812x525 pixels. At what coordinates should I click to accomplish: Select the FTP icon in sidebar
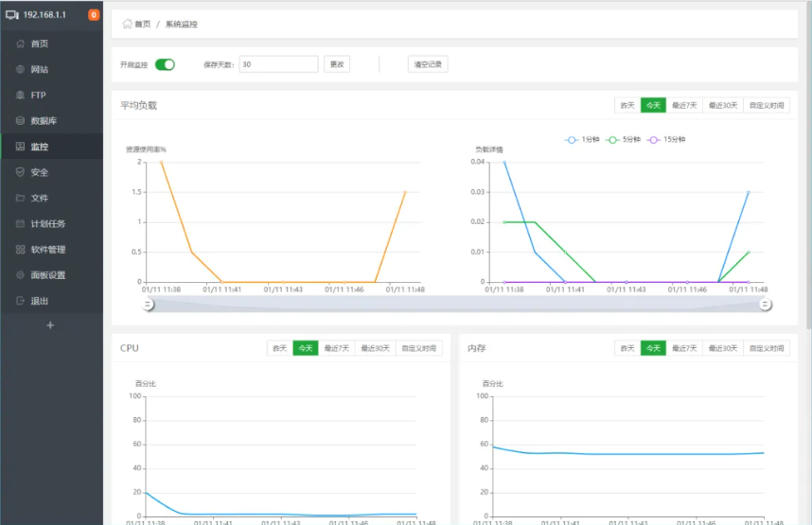point(20,95)
